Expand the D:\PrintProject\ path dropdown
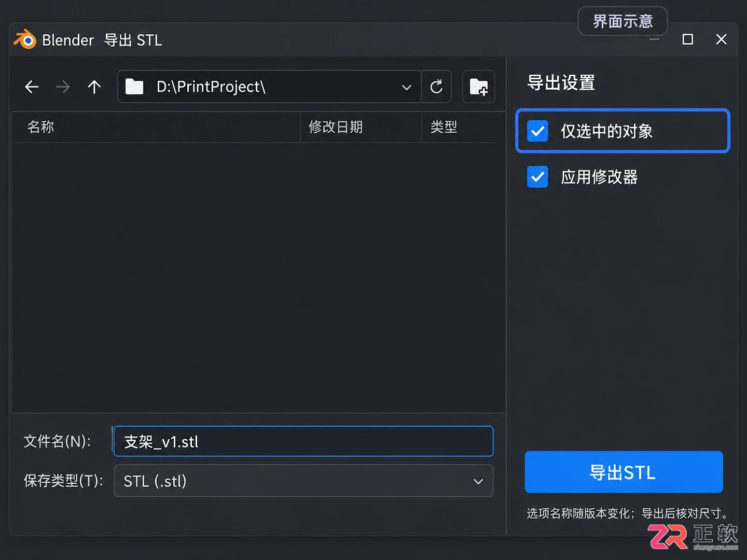747x560 pixels. pos(407,87)
